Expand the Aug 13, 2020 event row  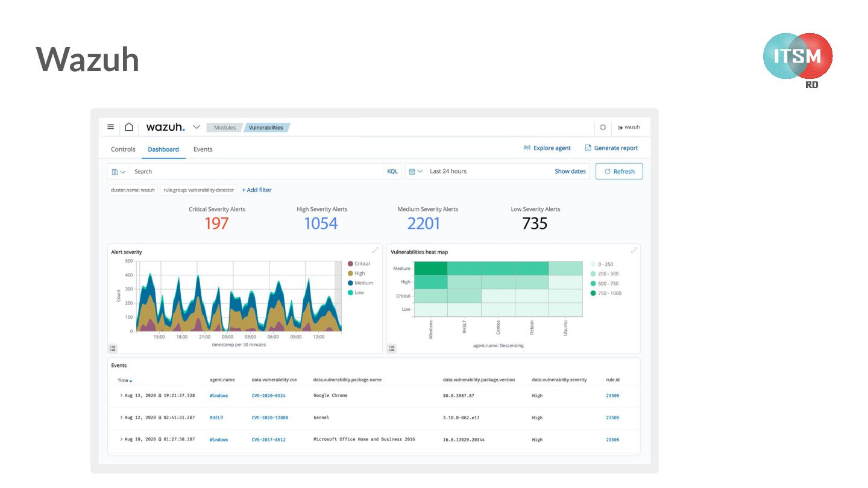tap(121, 396)
